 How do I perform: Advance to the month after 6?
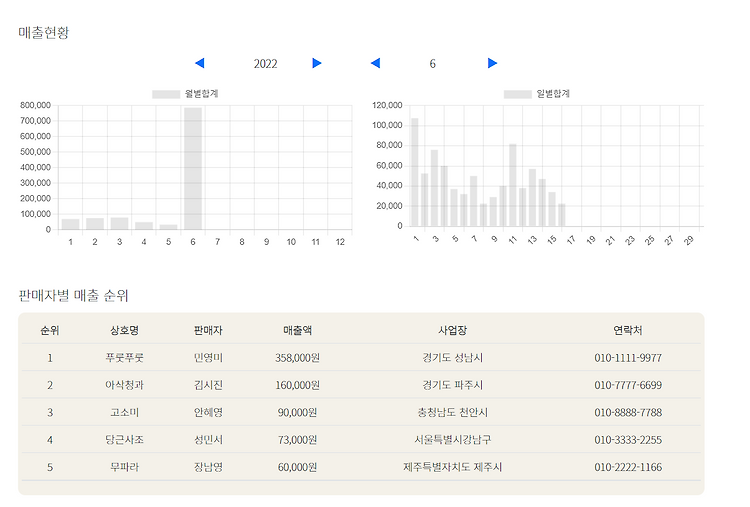point(492,63)
